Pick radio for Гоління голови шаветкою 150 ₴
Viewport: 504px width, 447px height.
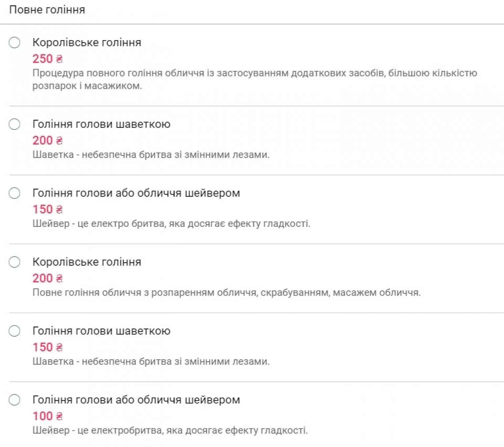14,331
